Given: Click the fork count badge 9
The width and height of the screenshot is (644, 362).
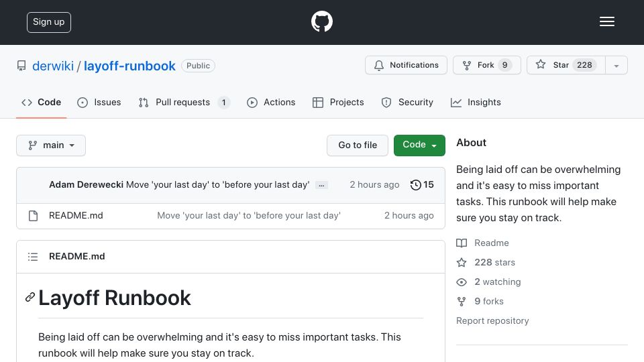Looking at the screenshot, I should coord(504,65).
